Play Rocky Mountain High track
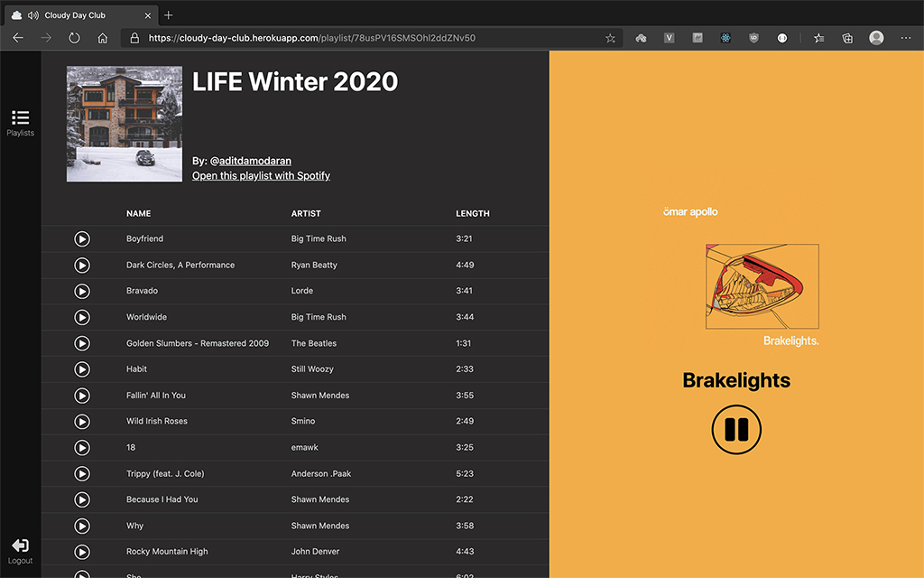The image size is (924, 578). (x=82, y=552)
